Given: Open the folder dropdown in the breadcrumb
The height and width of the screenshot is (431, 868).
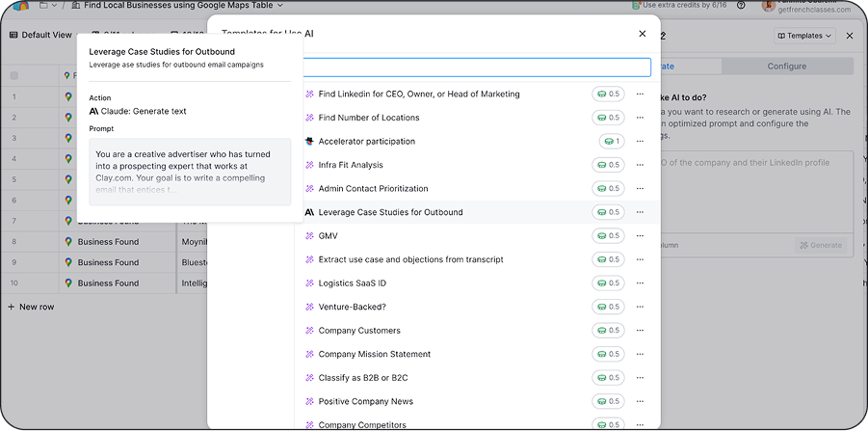Looking at the screenshot, I should (48, 5).
